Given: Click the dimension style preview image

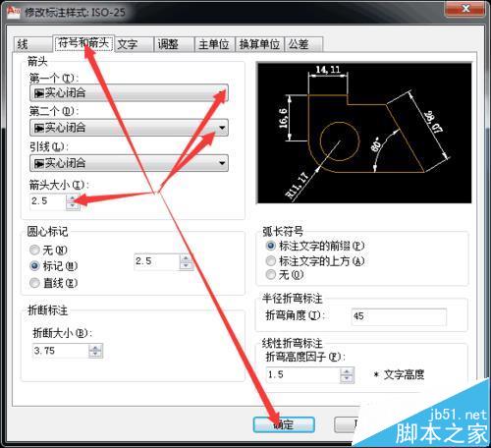Looking at the screenshot, I should pos(364,133).
